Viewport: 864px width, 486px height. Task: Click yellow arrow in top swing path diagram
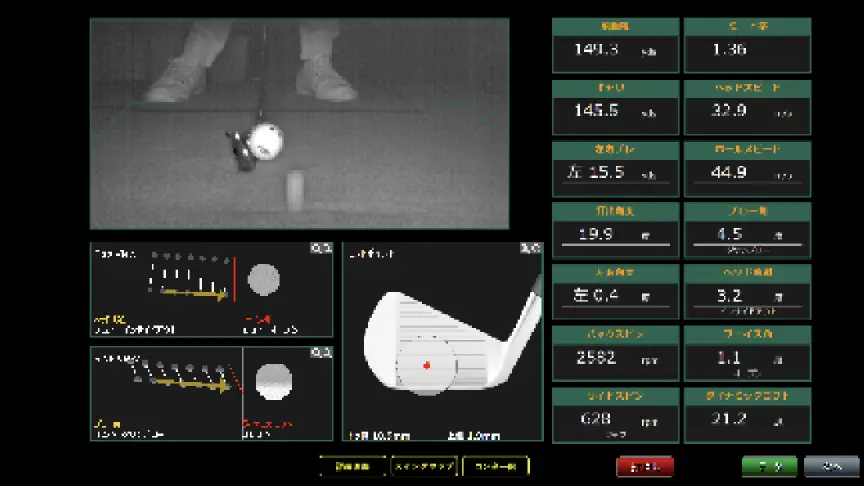point(195,294)
